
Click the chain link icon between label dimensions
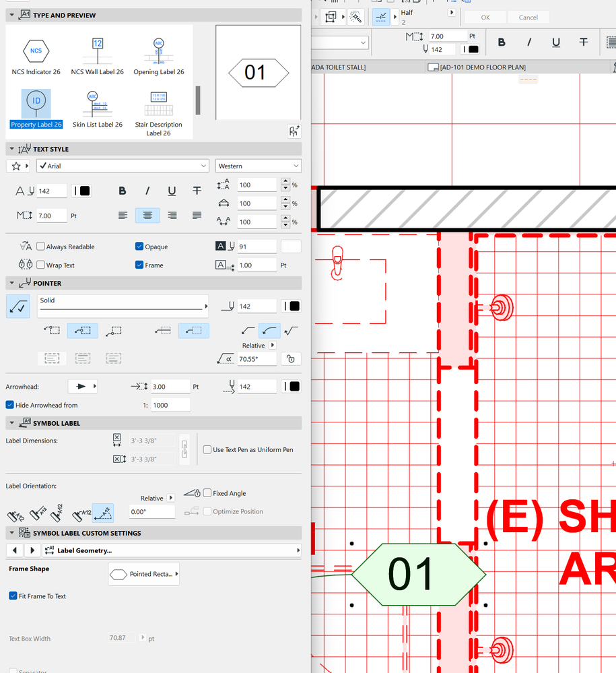(x=185, y=449)
